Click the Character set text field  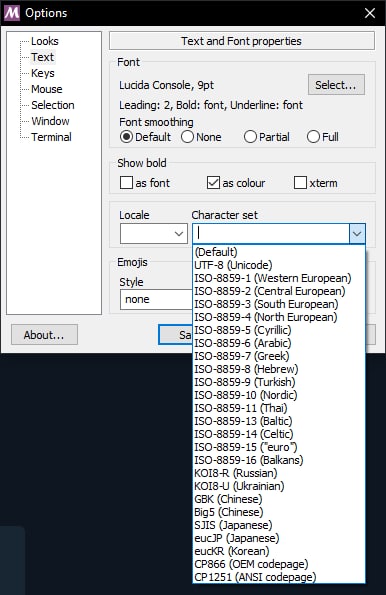(271, 233)
